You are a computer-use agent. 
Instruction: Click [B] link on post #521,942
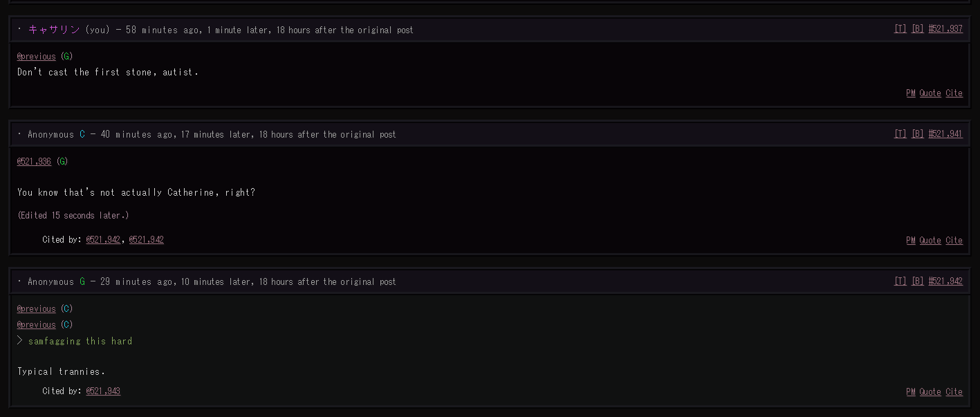tap(917, 281)
